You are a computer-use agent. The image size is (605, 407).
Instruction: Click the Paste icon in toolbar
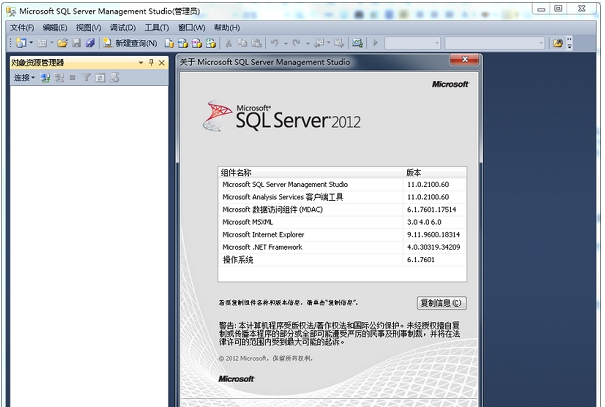[256, 43]
